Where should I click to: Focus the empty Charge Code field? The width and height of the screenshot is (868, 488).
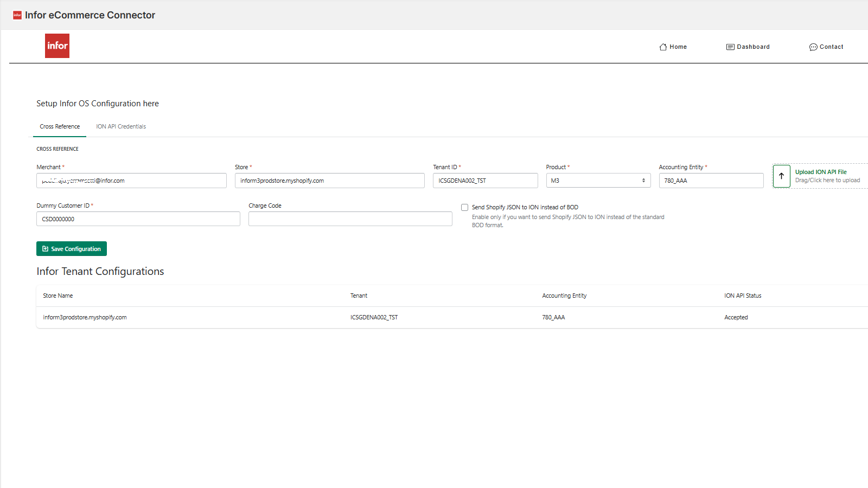tap(350, 219)
